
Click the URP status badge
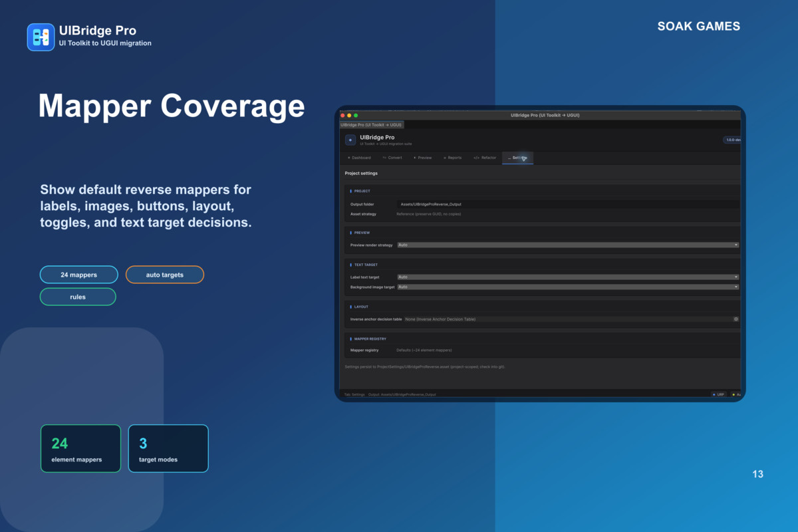719,394
